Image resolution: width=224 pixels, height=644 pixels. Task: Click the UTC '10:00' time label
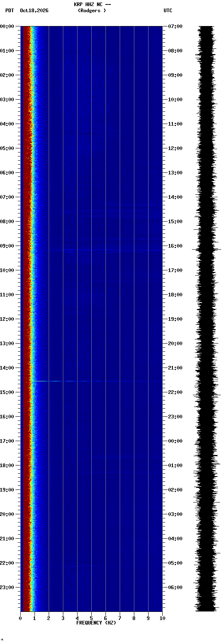coord(175,100)
